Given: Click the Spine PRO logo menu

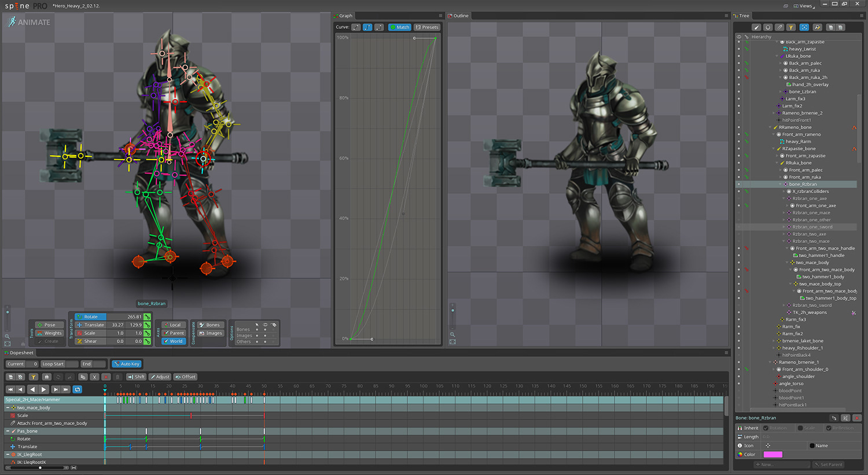Looking at the screenshot, I should point(26,6).
